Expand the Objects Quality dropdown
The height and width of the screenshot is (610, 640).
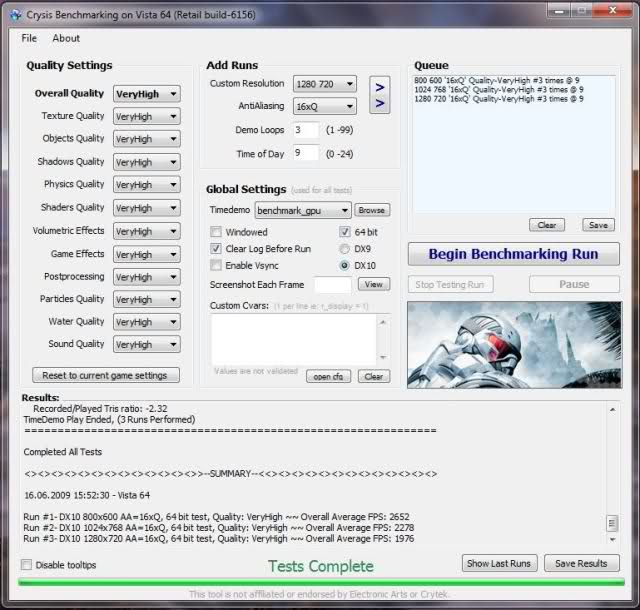click(x=147, y=139)
